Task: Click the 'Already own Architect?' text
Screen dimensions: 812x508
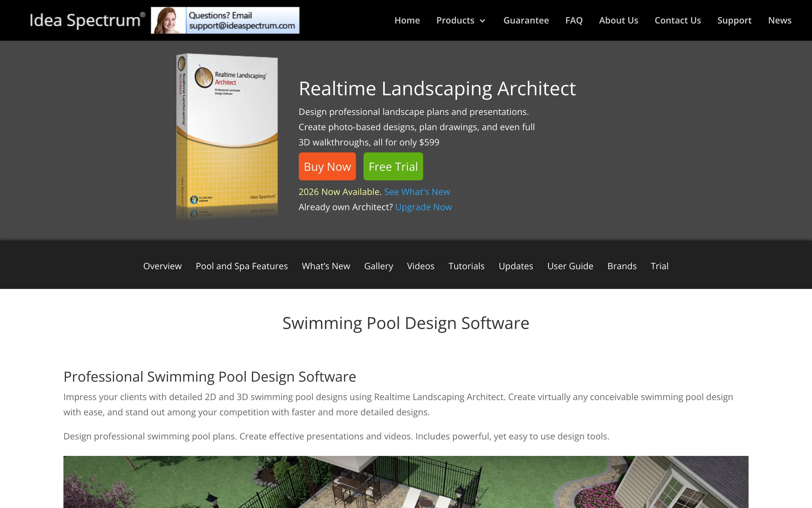Action: click(346, 207)
